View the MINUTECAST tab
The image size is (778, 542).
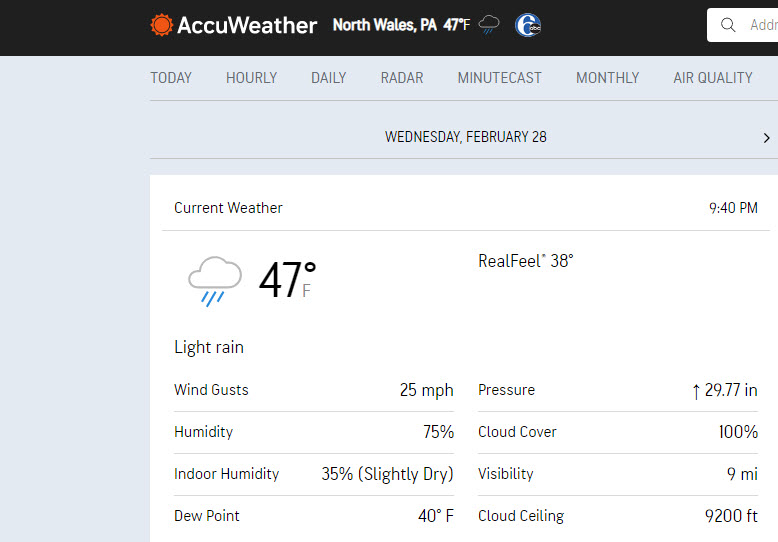500,78
